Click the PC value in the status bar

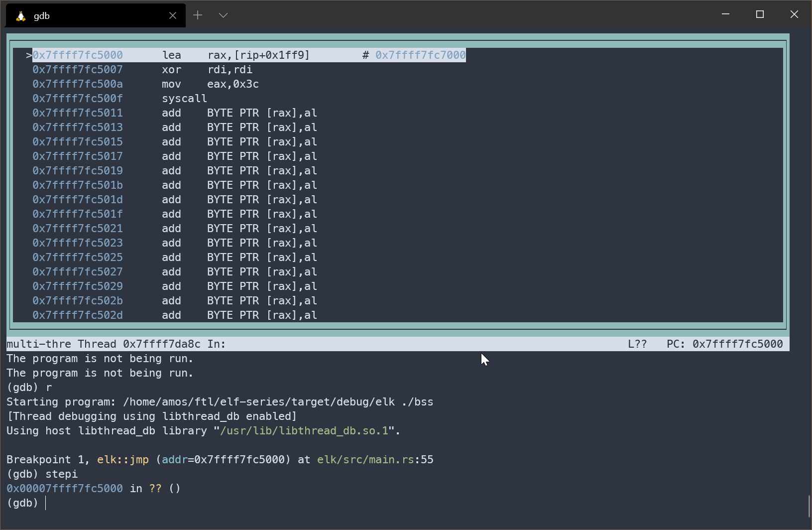coord(737,344)
